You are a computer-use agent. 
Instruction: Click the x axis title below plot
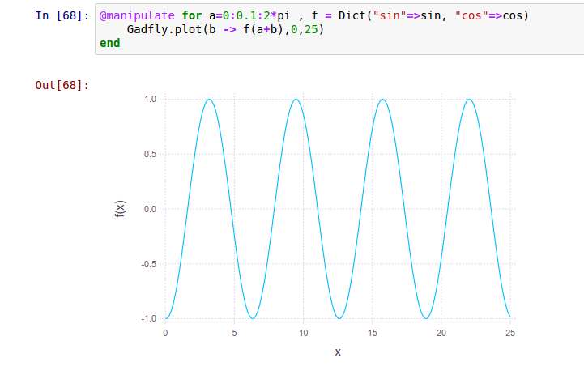(x=338, y=352)
